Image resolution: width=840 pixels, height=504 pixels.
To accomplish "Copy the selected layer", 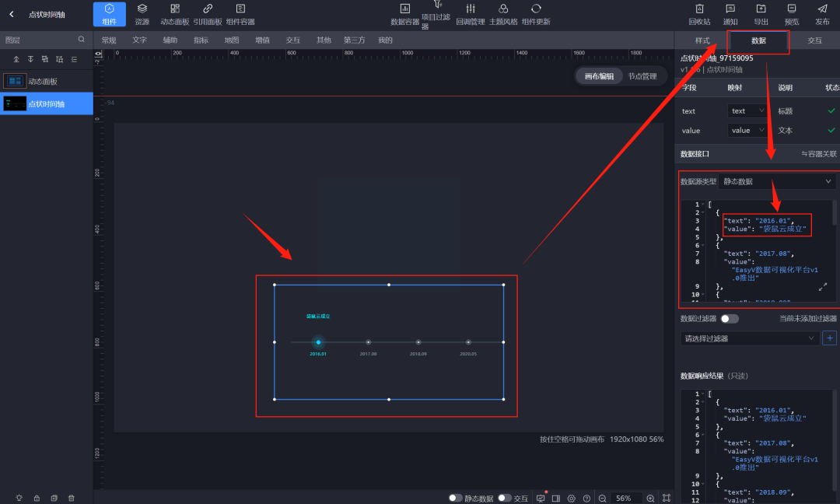I will [54, 498].
